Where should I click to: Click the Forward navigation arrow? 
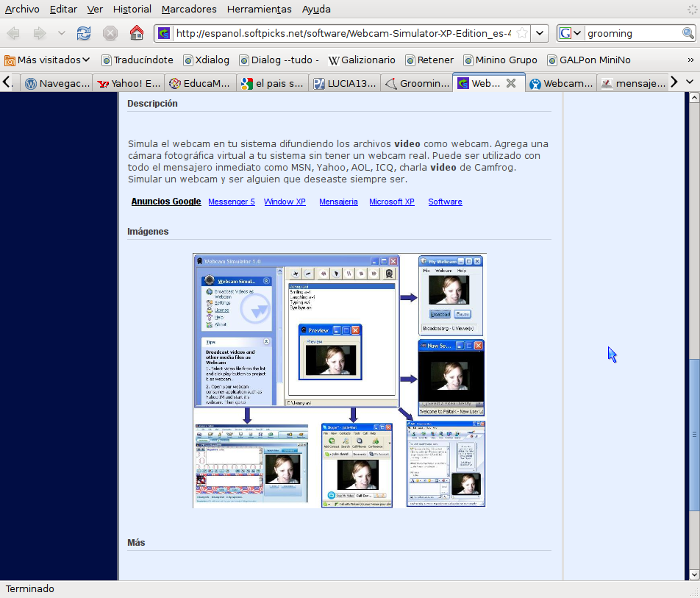pos(40,33)
